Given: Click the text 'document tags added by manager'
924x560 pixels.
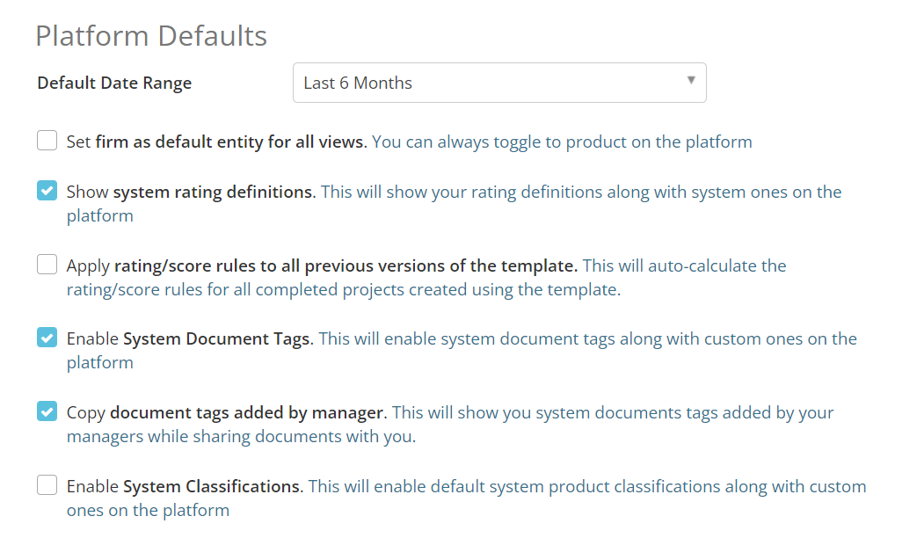Looking at the screenshot, I should (247, 412).
